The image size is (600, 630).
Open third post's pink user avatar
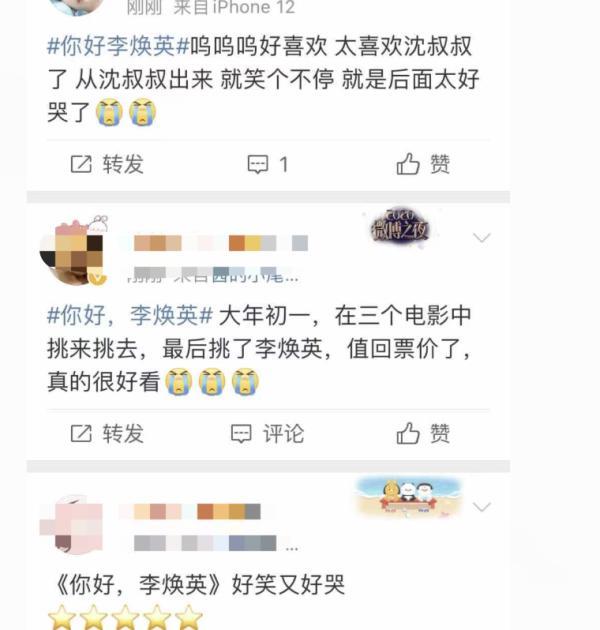[x=72, y=525]
